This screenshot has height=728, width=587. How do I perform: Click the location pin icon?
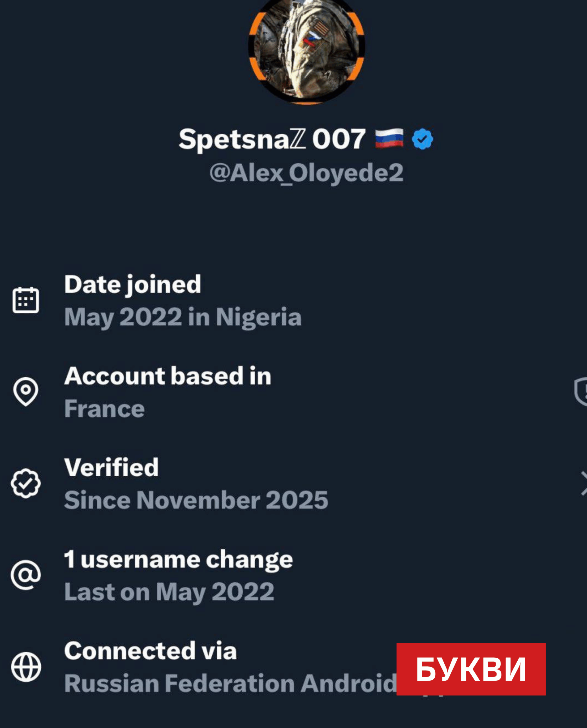[26, 391]
